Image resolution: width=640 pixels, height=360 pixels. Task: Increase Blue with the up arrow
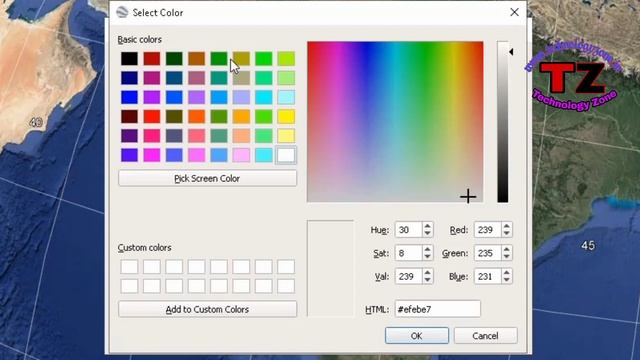(x=507, y=273)
